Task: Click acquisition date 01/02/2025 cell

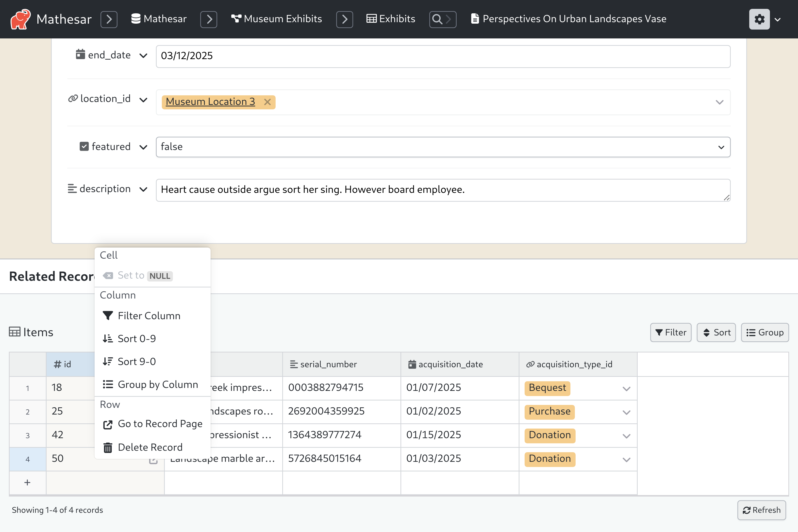Action: pyautogui.click(x=460, y=412)
